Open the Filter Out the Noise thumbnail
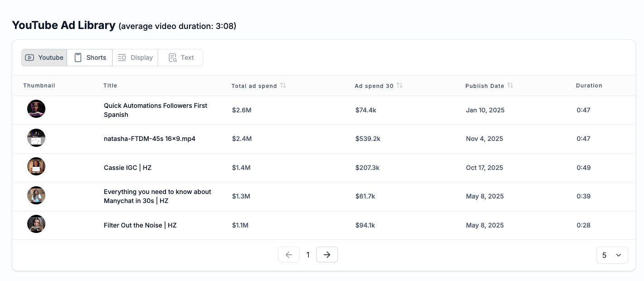The width and height of the screenshot is (644, 281). [x=36, y=224]
